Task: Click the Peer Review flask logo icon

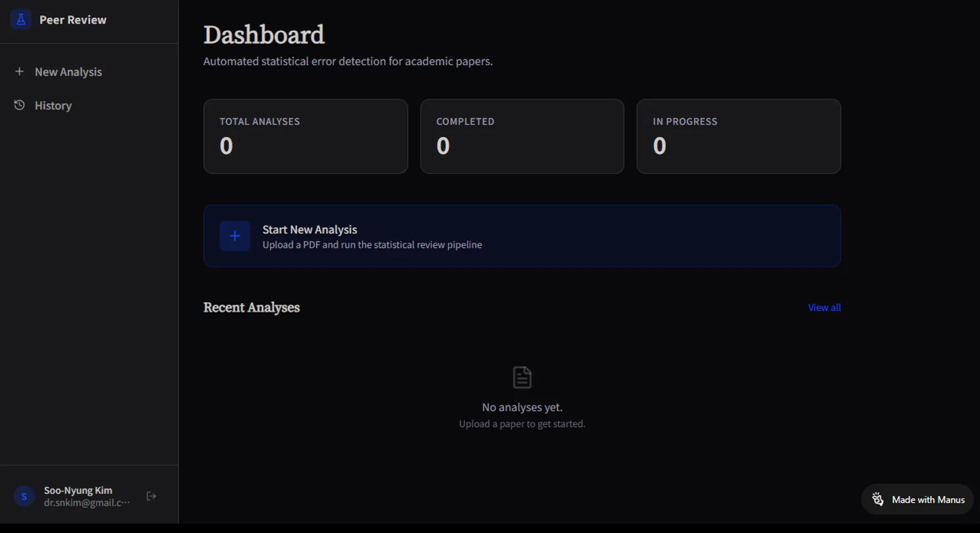Action: (x=21, y=20)
